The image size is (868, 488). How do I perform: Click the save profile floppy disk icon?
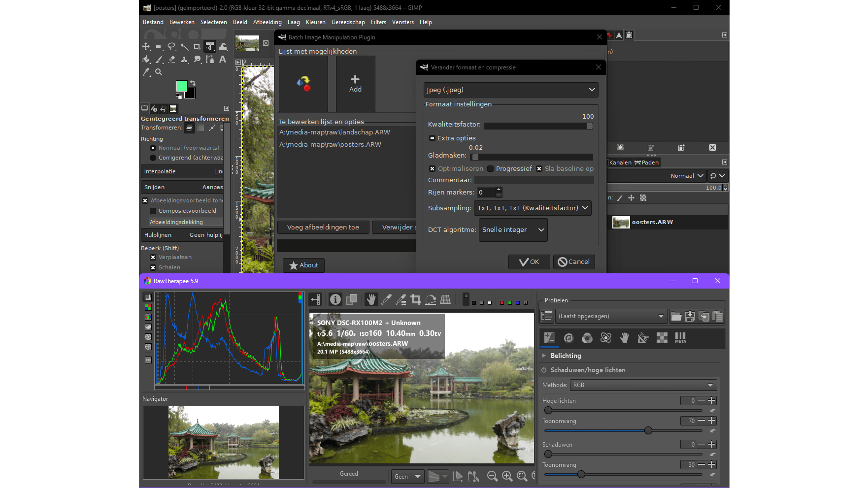(690, 317)
